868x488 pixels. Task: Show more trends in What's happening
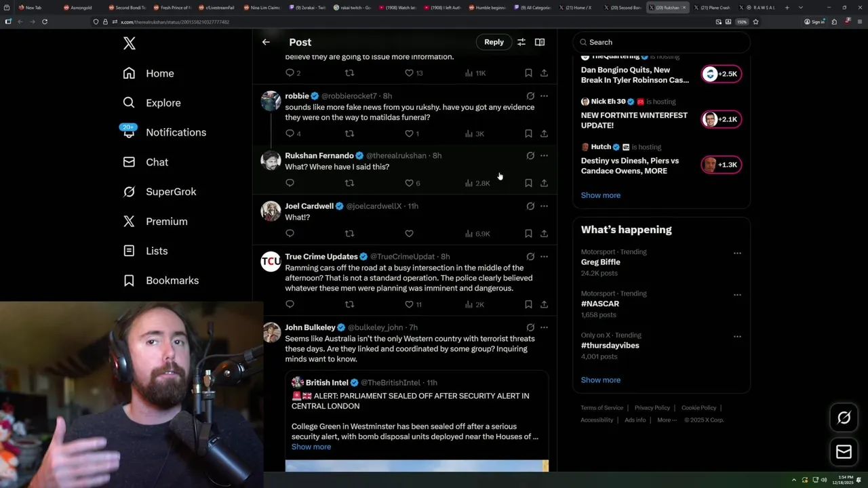point(600,380)
